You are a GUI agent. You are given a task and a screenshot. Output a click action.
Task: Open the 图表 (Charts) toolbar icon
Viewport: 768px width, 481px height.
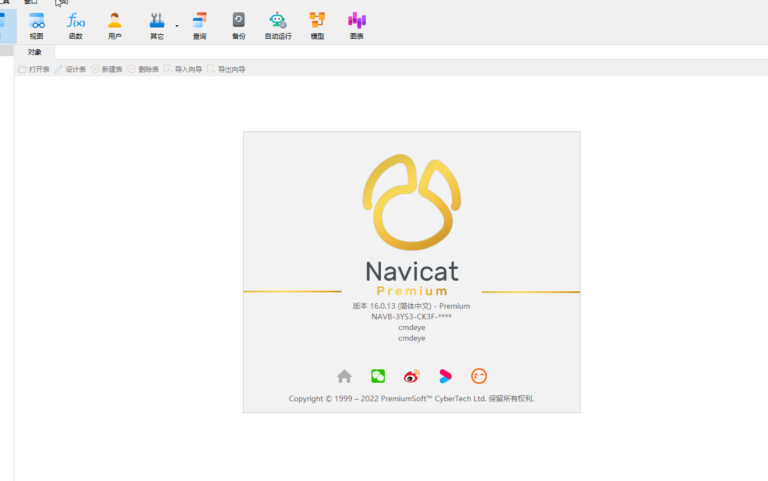pos(357,26)
